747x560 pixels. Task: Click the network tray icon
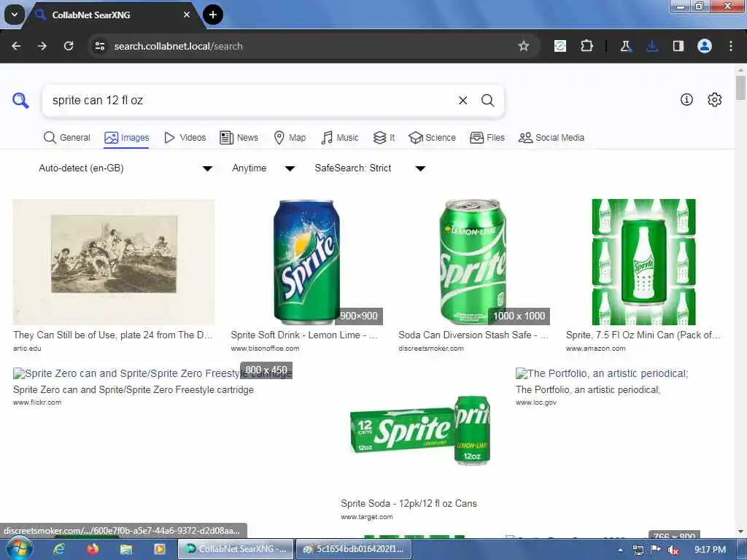point(638,550)
